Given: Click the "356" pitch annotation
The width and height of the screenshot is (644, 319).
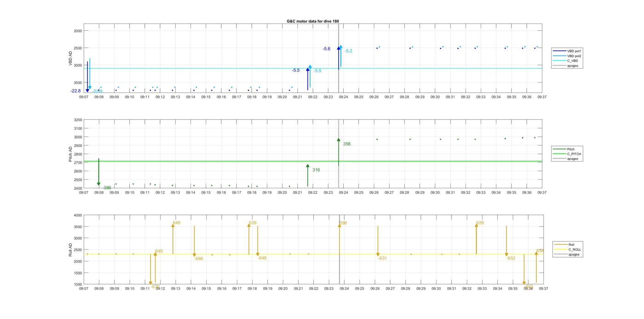Looking at the screenshot, I should (347, 144).
